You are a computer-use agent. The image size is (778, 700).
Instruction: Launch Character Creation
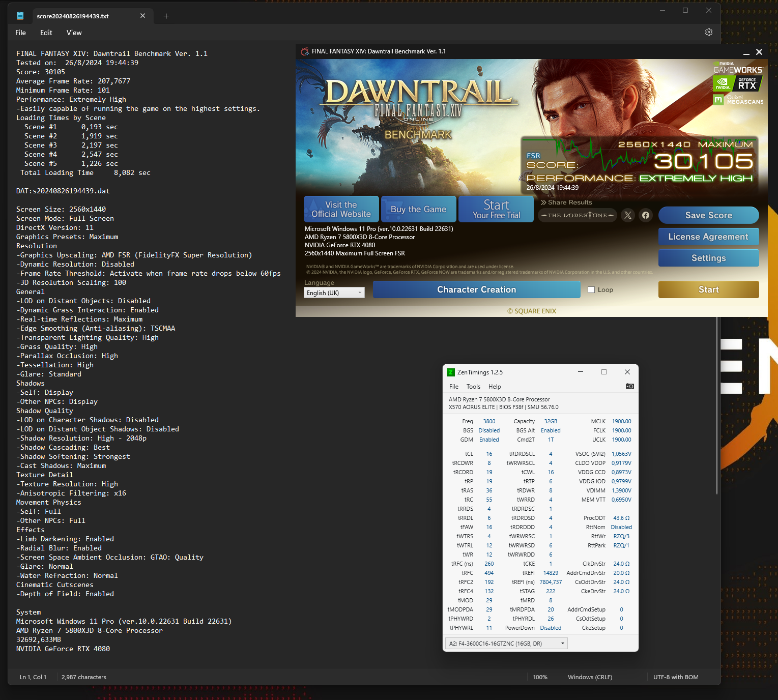[x=477, y=289]
